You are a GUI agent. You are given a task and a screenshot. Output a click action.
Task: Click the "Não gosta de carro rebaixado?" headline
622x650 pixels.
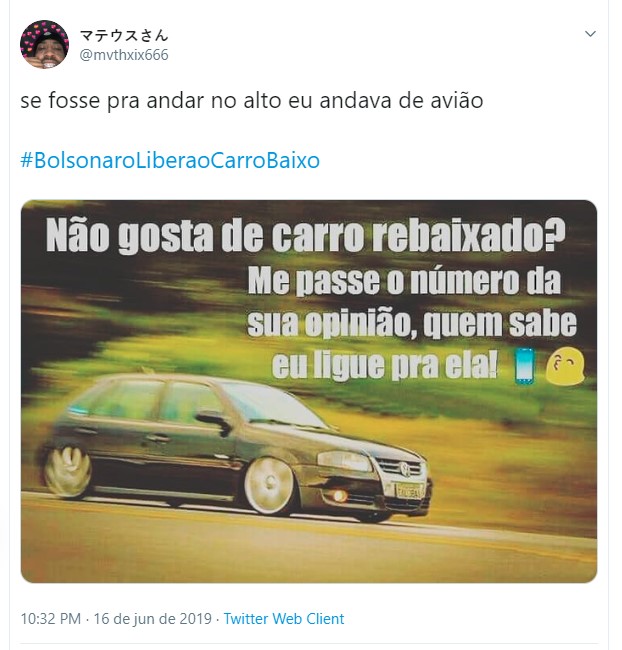pyautogui.click(x=306, y=235)
